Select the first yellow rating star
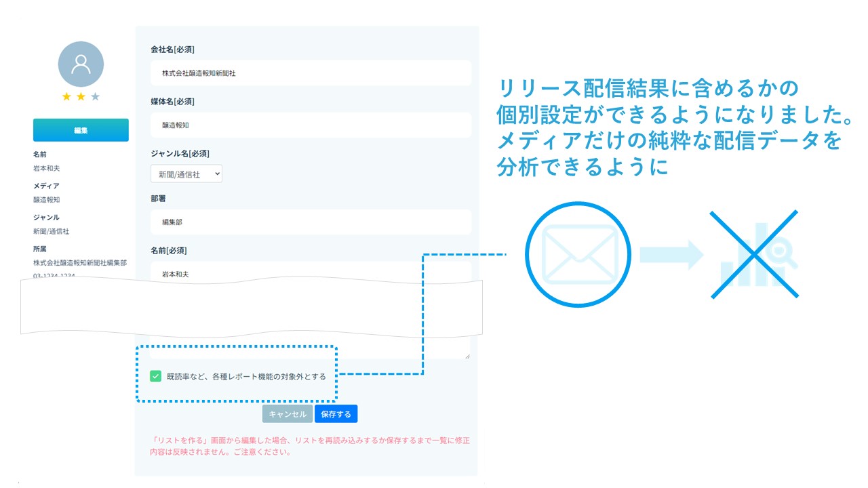The height and width of the screenshot is (488, 868). pyautogui.click(x=66, y=97)
